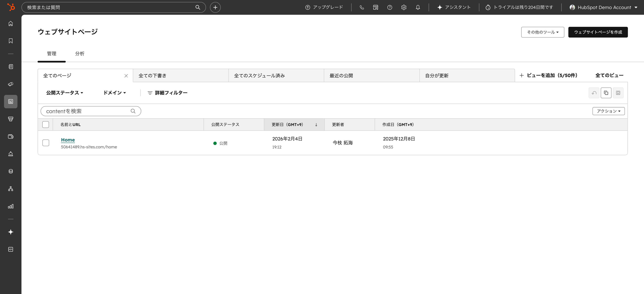
Task: Expand the ドメイン filter dropdown
Action: coord(115,92)
